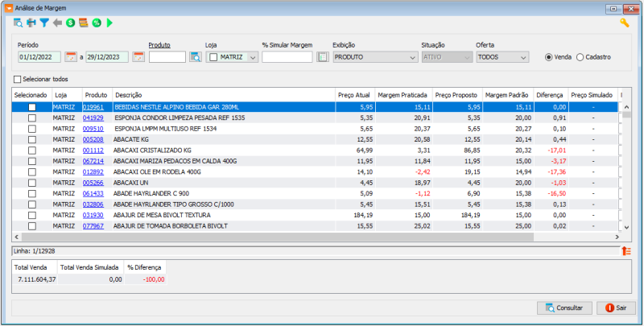Screen dimensions: 644x326
Task: Sort by Preço Atual column header
Action: pos(355,95)
